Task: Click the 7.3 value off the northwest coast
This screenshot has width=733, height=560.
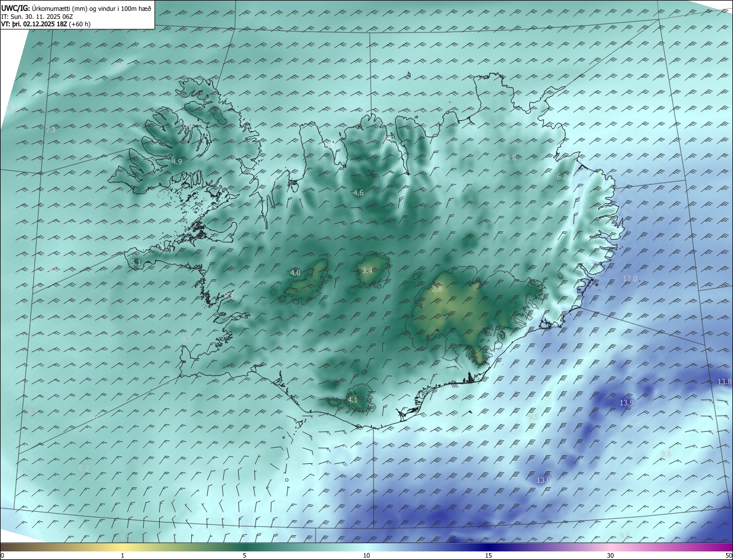Action: (50, 130)
